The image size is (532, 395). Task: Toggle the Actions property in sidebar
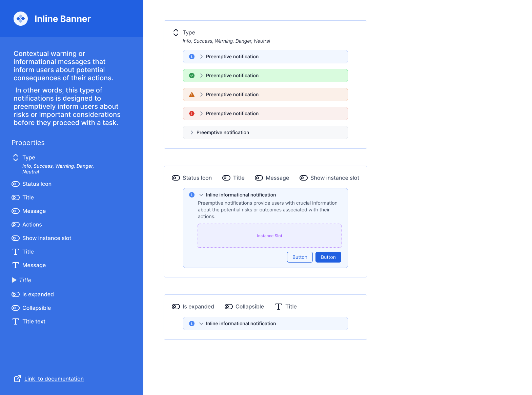pos(16,225)
